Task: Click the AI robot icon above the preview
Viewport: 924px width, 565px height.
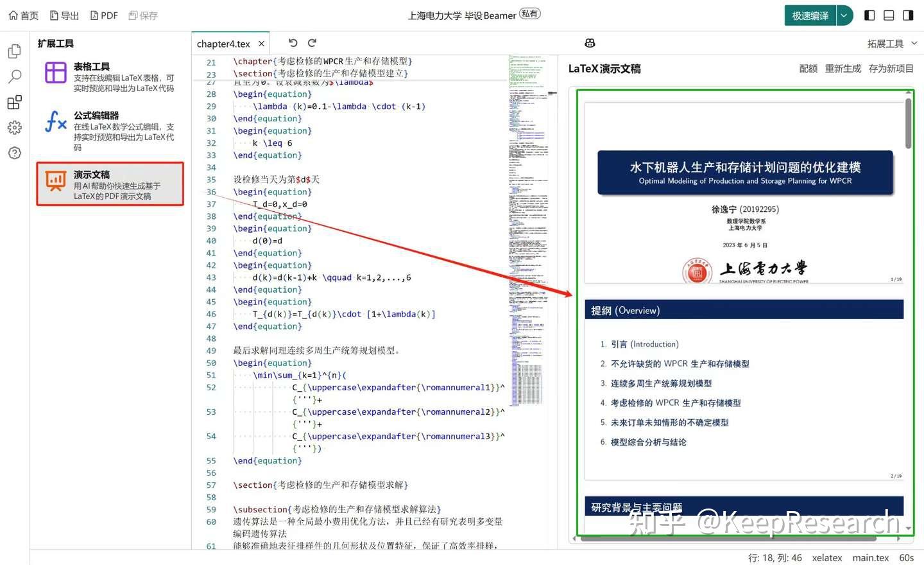Action: point(590,42)
